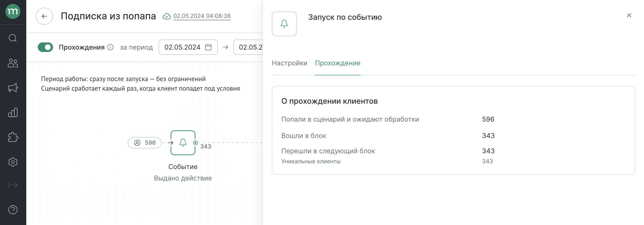Switch to the Настройки tab
644x225 pixels.
tap(289, 63)
